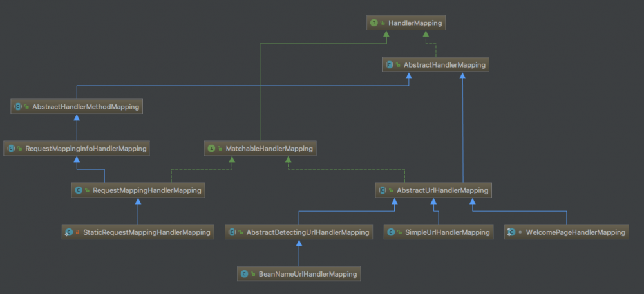
Task: Select the "AbstractUrlHandlerMapping" label text
Action: [442, 190]
